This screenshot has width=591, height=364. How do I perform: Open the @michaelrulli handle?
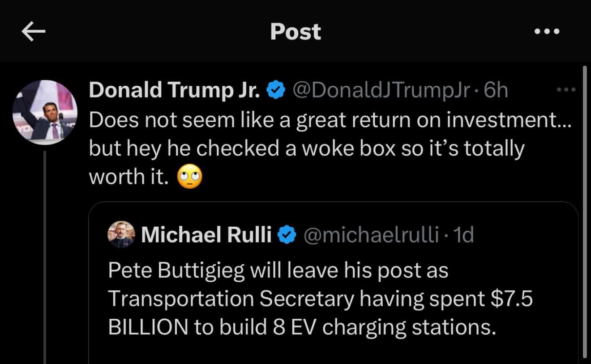point(371,235)
